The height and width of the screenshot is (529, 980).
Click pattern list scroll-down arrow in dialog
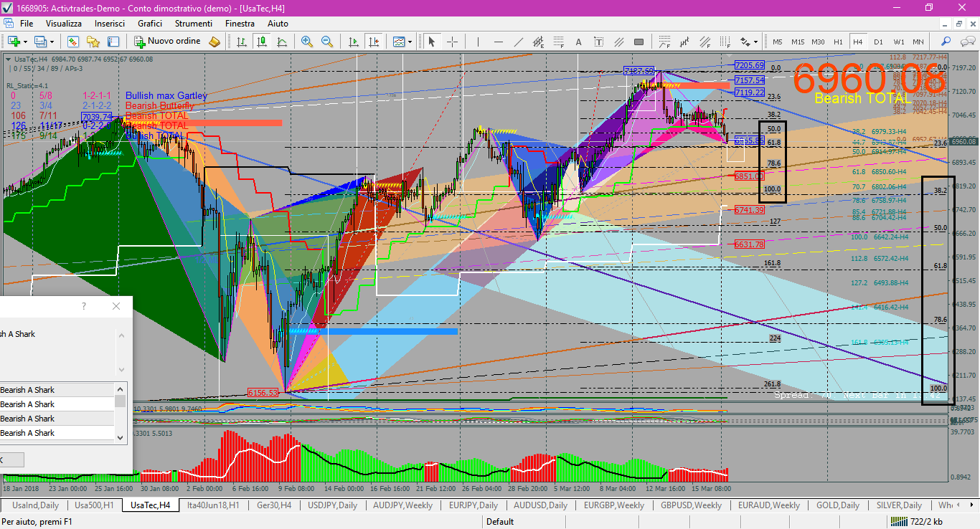[120, 437]
